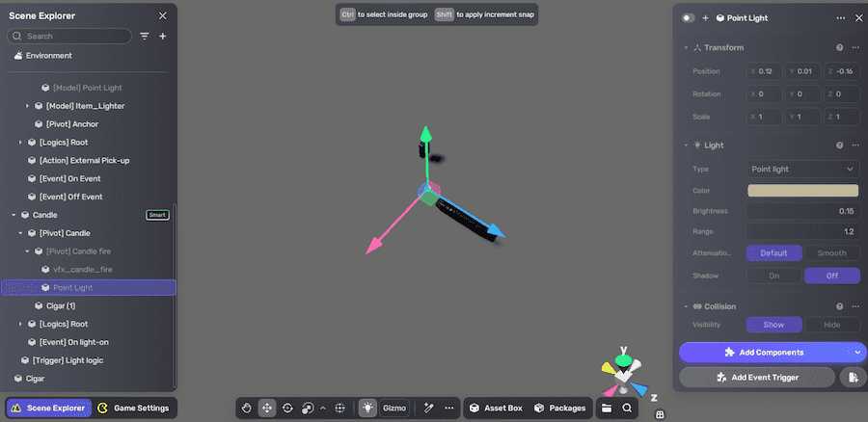This screenshot has height=422, width=868.
Task: Click the Add Components button
Action: click(773, 353)
